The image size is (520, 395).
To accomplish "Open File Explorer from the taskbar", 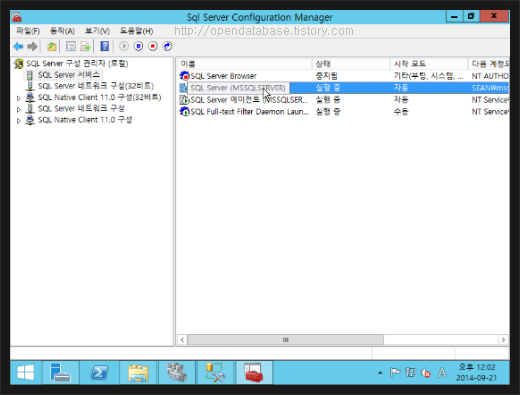I will pyautogui.click(x=138, y=372).
